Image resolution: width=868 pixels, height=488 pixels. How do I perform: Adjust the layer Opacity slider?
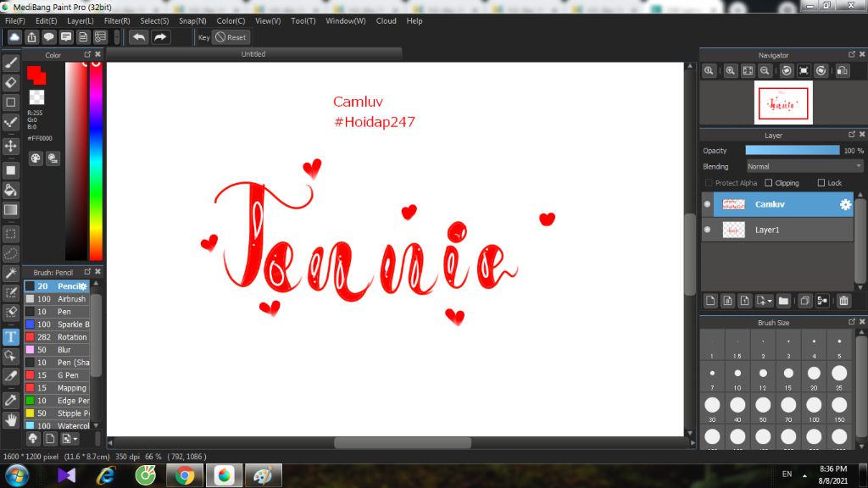coord(793,151)
